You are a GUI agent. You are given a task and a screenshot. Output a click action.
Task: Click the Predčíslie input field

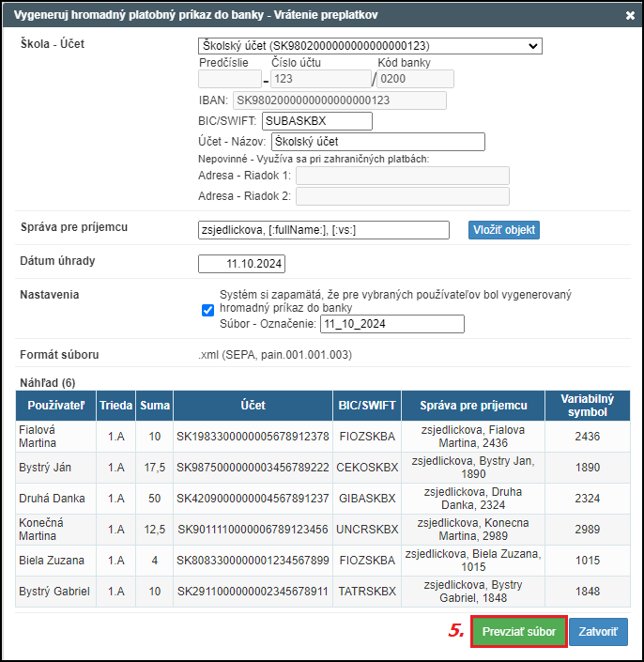(x=230, y=79)
